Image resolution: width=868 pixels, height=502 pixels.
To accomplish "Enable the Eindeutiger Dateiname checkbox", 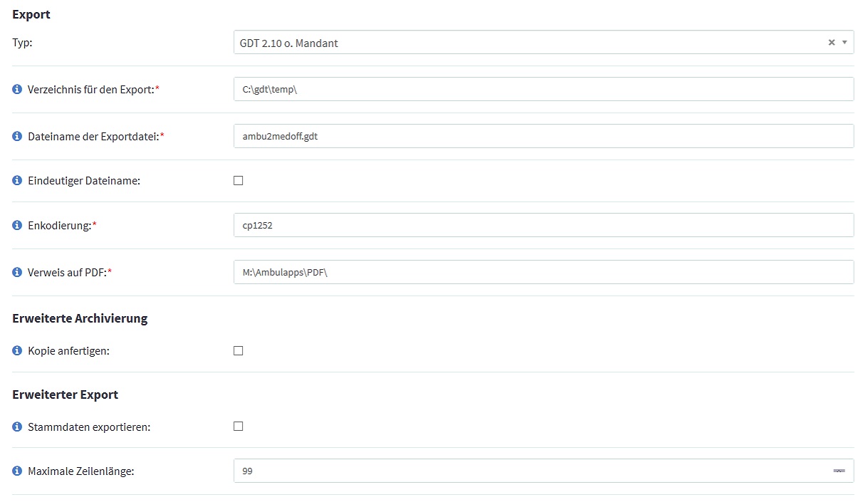I will tap(239, 180).
